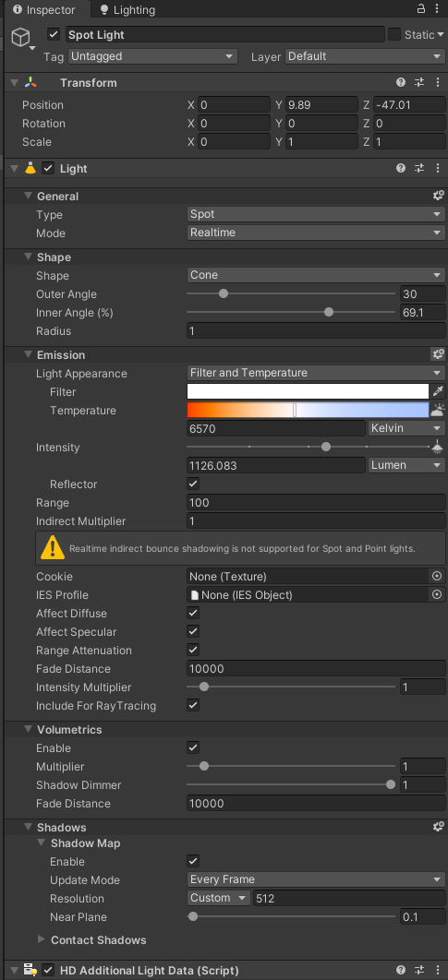Open Transform component help reference

coord(401,82)
